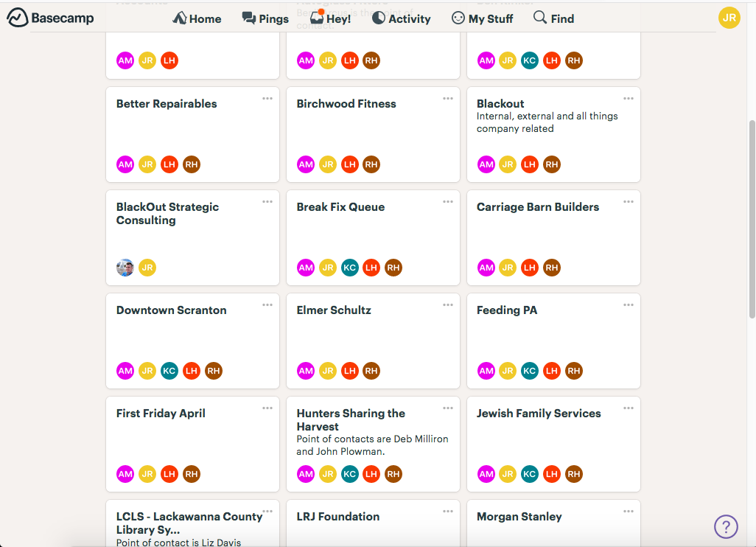Open the Jewish Family Services ellipsis menu
The image size is (756, 547).
(629, 408)
